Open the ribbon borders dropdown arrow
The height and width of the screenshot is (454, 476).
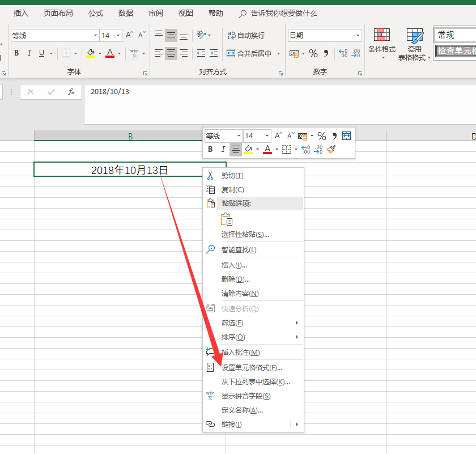(x=75, y=53)
